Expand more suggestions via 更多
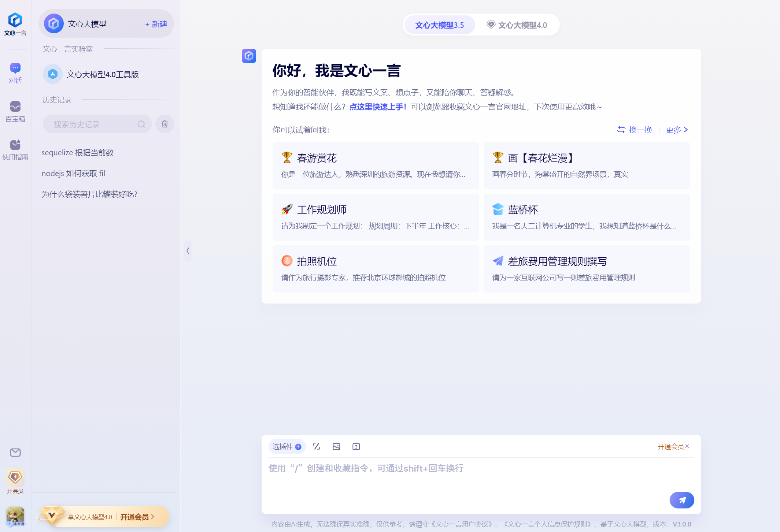The image size is (780, 532). pos(677,130)
